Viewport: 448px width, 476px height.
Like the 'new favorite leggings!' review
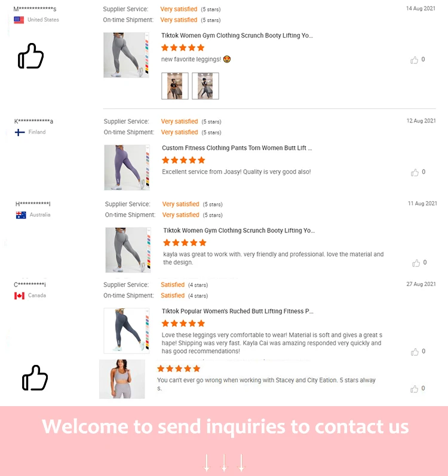pyautogui.click(x=415, y=60)
